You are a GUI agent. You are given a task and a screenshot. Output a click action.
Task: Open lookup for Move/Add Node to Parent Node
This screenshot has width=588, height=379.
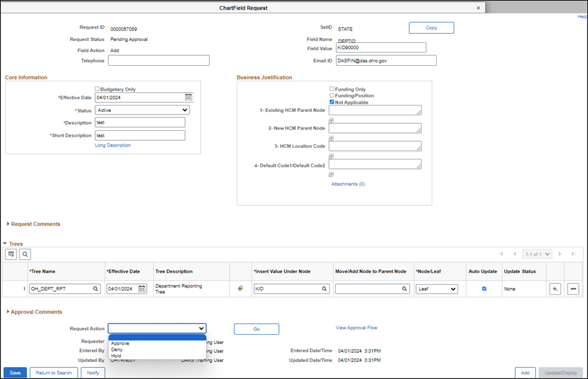405,288
